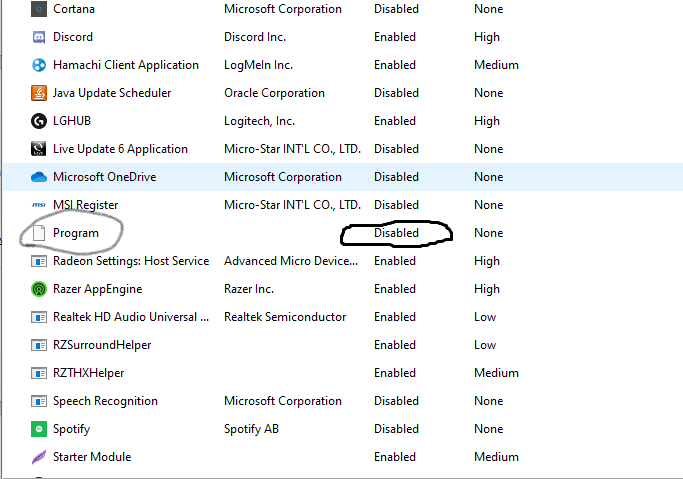The width and height of the screenshot is (683, 479).
Task: Click Enabled status in Starter Module row
Action: coord(395,457)
